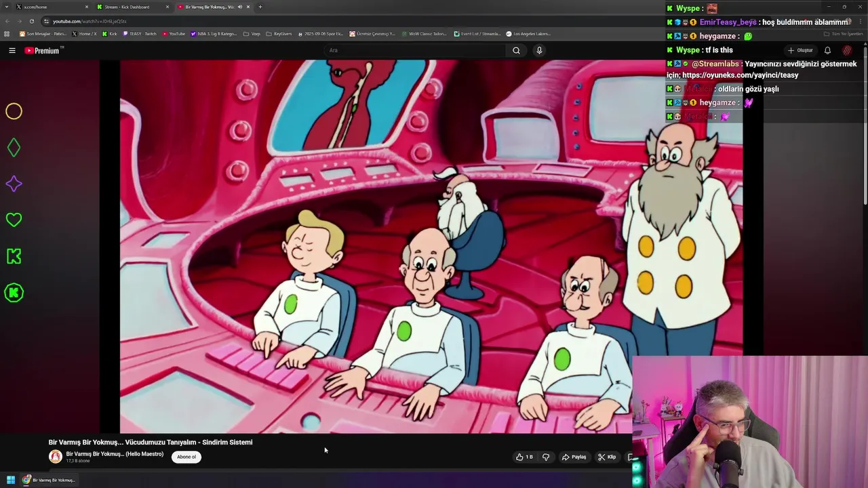Click chat message 'tf is this'
Screen dimensions: 868x488
tap(719, 50)
